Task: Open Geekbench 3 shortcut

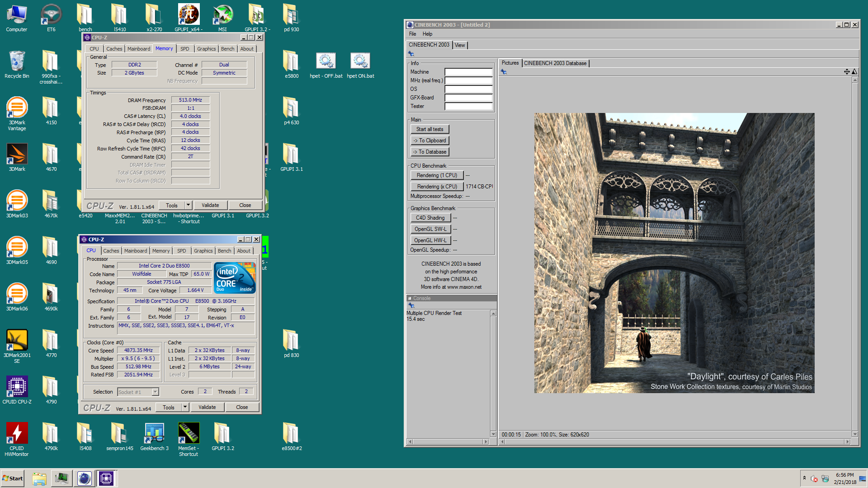Action: coord(154,437)
